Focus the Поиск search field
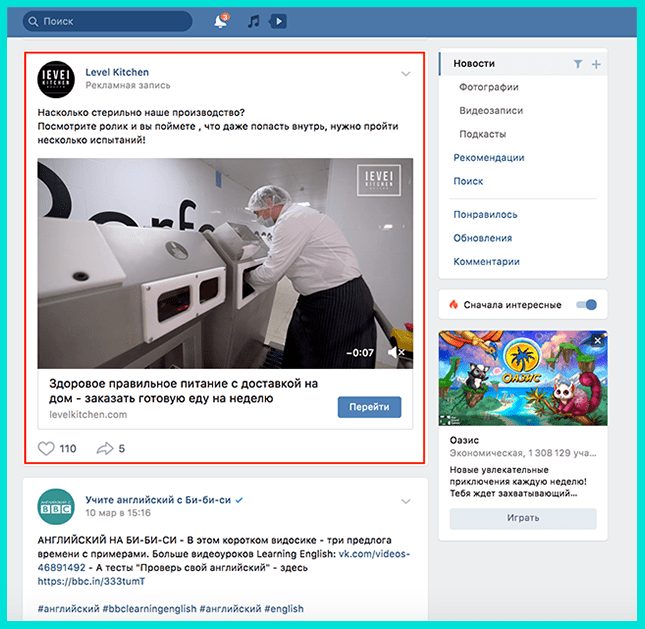 click(x=107, y=21)
